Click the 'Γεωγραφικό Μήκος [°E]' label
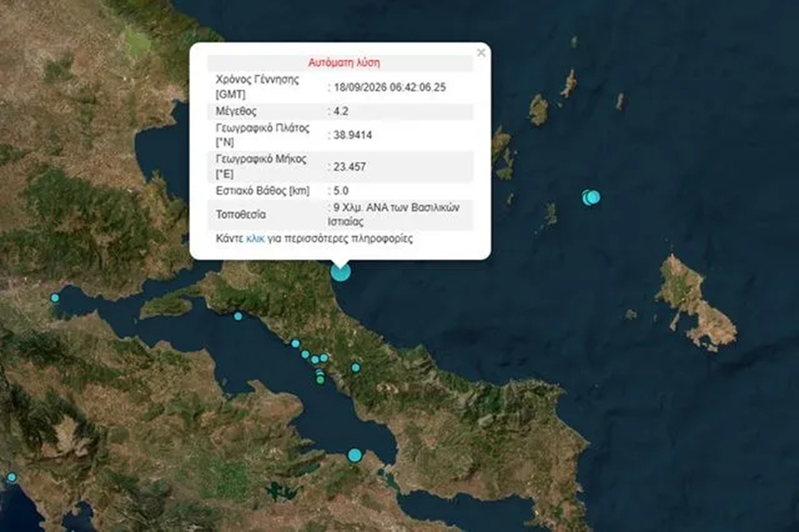Image resolution: width=799 pixels, height=532 pixels. click(259, 166)
